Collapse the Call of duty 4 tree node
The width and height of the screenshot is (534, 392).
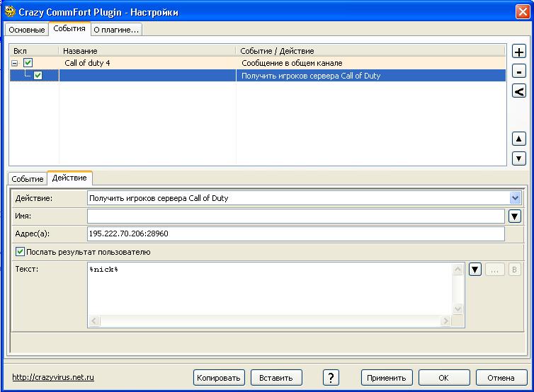tap(15, 63)
